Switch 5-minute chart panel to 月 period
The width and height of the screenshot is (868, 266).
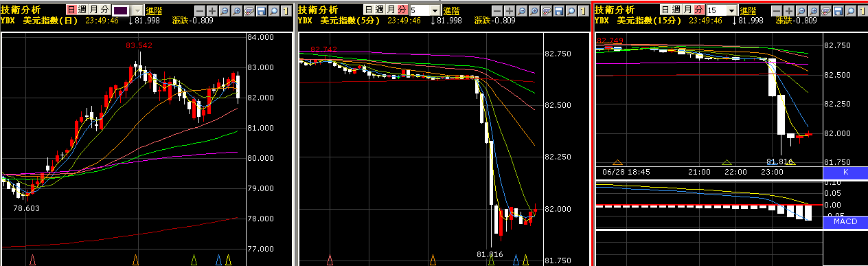(390, 10)
